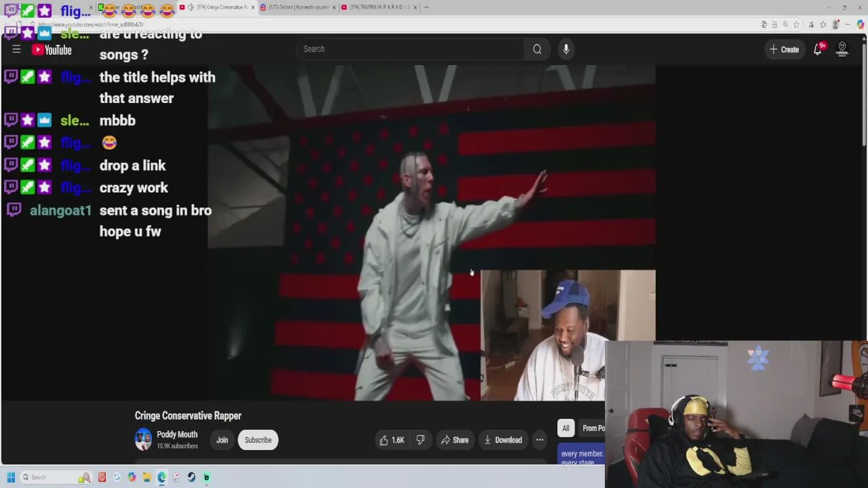Click chat message 'crazy work'
Viewport: 868px width, 488px height.
134,188
